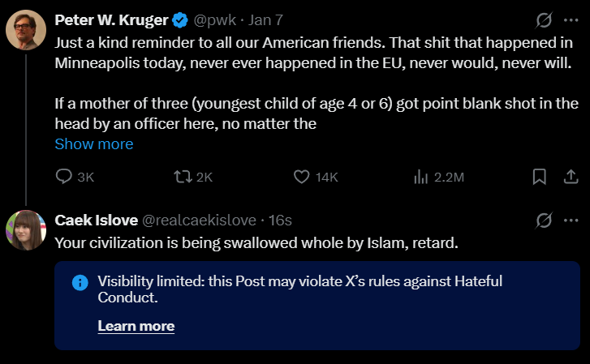Bookmark Peter W. Kruger's post
590x364 pixels.
539,177
